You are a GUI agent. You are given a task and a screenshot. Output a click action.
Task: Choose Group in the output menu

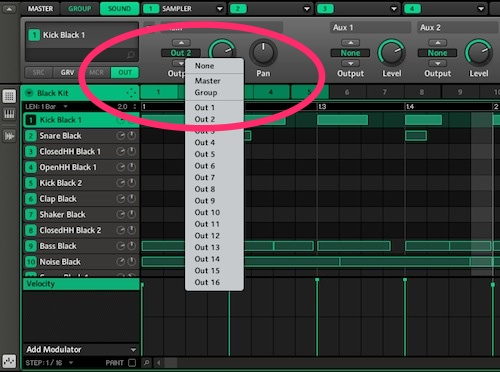coord(214,93)
